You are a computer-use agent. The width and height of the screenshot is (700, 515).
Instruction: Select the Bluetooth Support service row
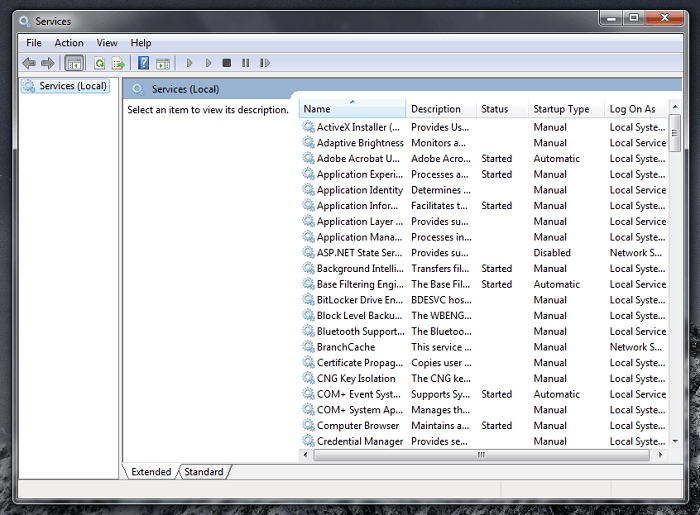click(x=359, y=331)
